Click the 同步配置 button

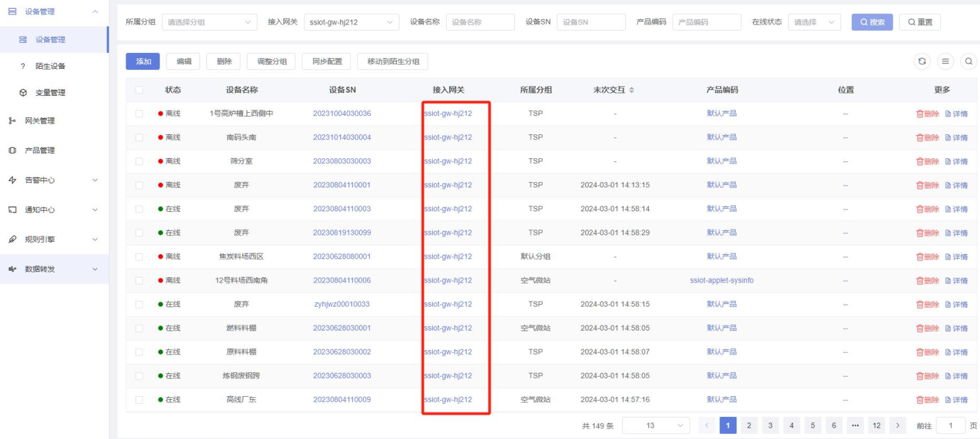[327, 61]
